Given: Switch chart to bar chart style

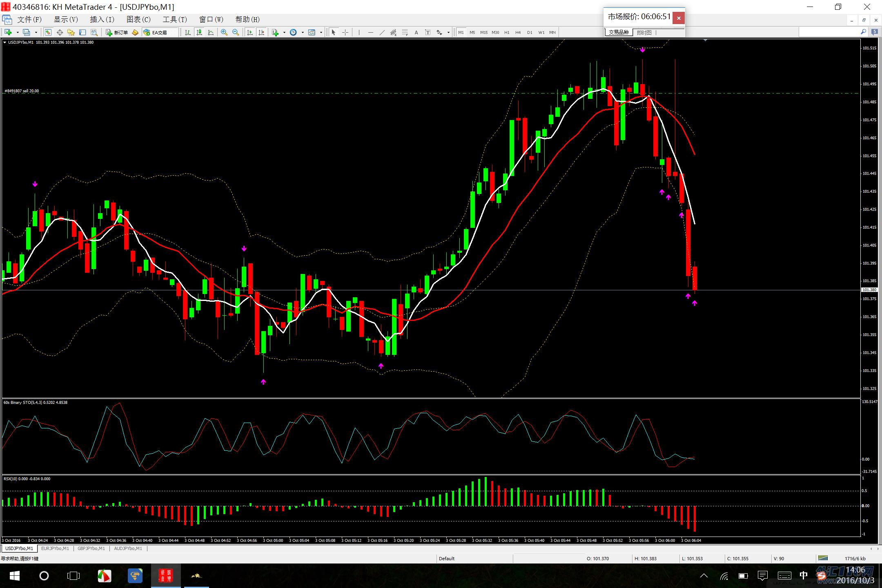Looking at the screenshot, I should point(188,32).
